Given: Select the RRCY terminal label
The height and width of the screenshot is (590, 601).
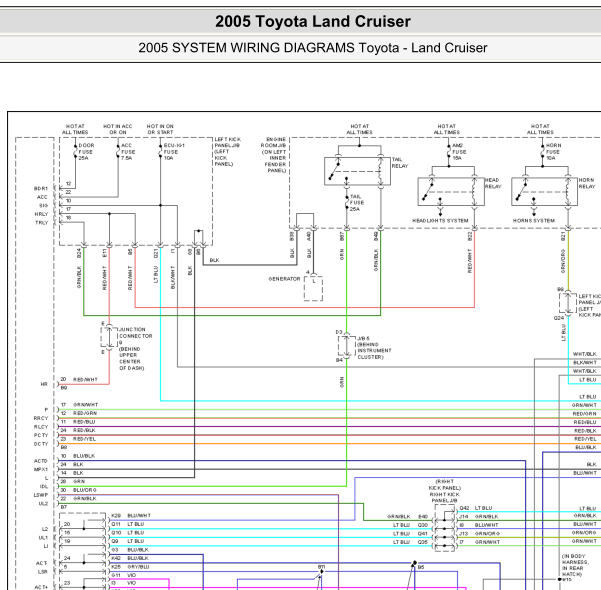Looking at the screenshot, I should pyautogui.click(x=41, y=418).
